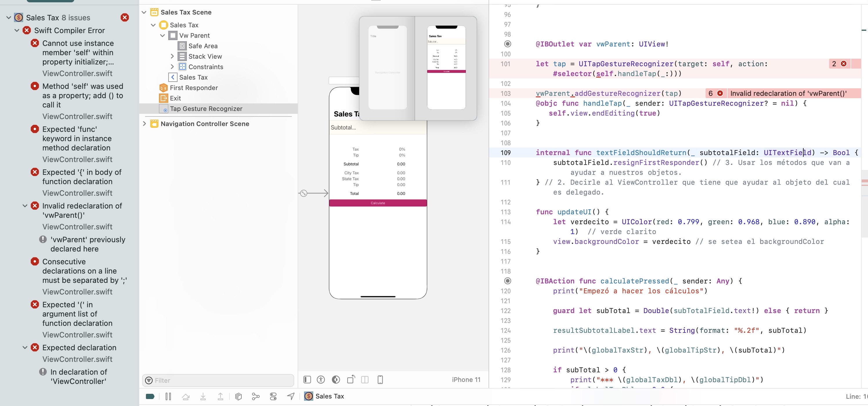Click updateUI function name in code
Screen dimensions: 868x406
(574, 212)
